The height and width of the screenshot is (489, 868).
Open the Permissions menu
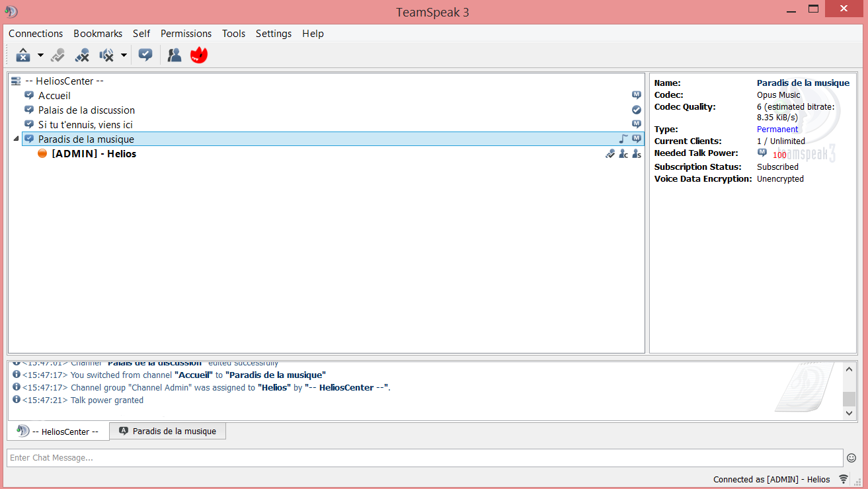click(186, 34)
